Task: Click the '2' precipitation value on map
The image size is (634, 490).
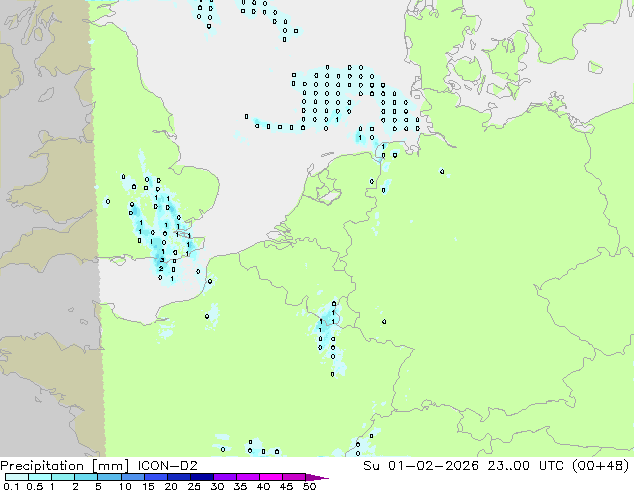Action: (161, 269)
